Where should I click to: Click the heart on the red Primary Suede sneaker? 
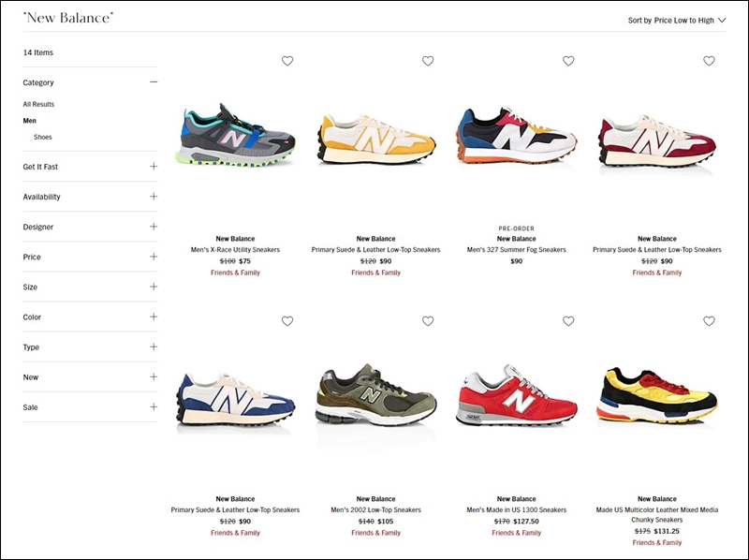pyautogui.click(x=709, y=61)
